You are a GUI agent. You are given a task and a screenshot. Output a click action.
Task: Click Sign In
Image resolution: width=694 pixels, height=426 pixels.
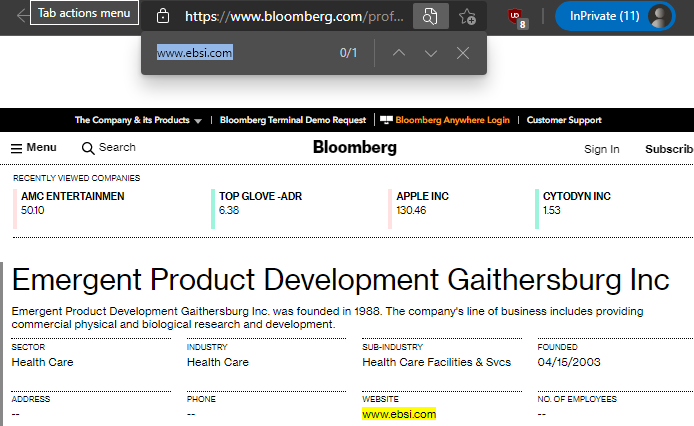pyautogui.click(x=601, y=149)
